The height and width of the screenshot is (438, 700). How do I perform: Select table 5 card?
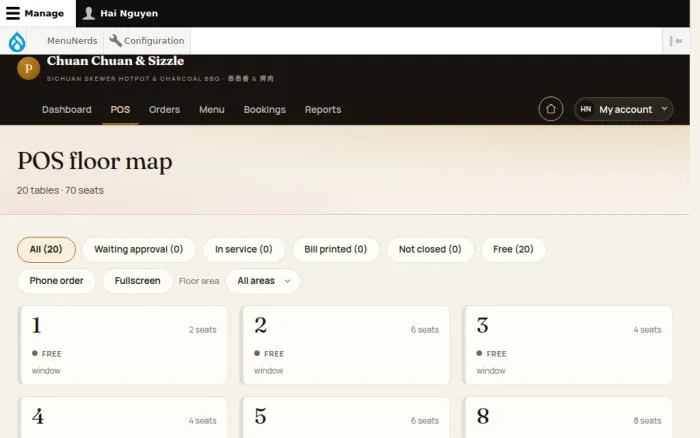coord(345,417)
